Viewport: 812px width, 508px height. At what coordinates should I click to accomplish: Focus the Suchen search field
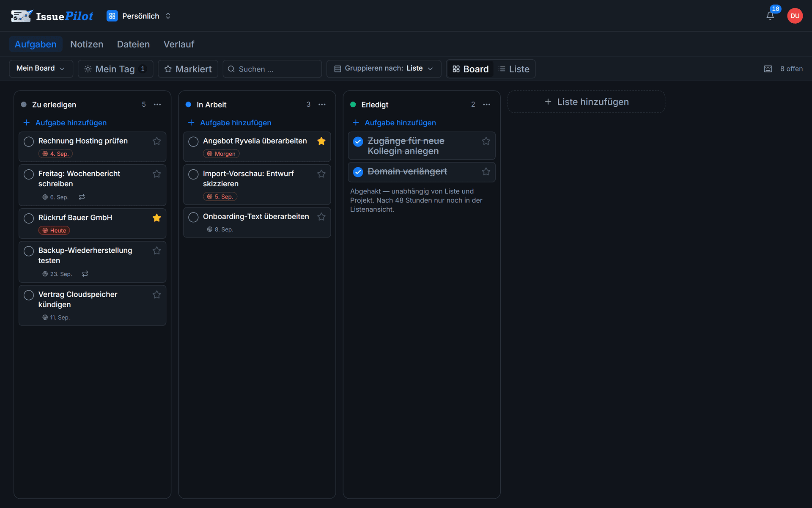coord(272,69)
